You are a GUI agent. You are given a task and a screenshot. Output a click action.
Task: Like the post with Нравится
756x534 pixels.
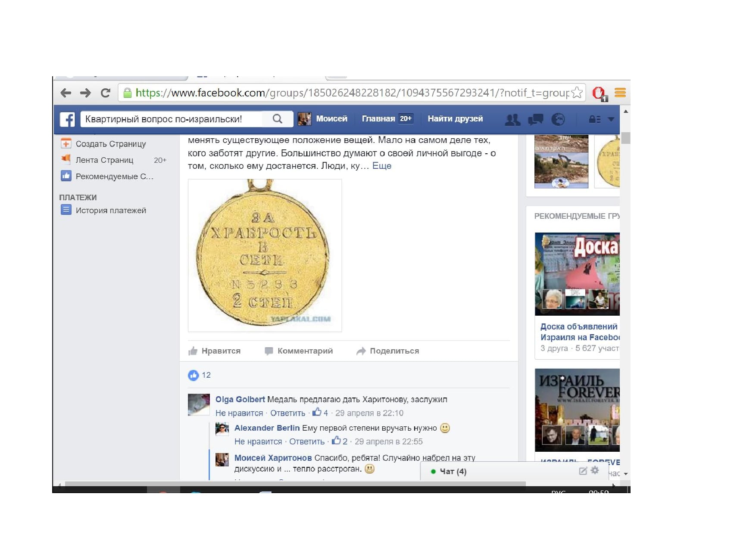pos(215,351)
